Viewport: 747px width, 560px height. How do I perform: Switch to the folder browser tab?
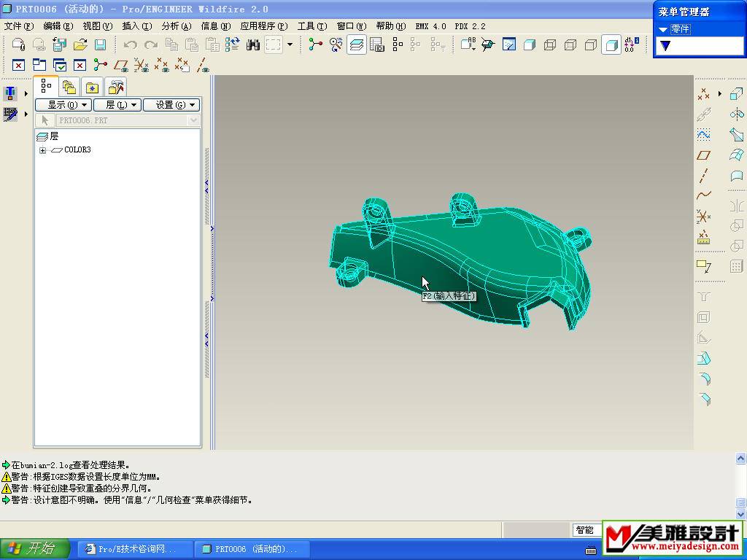(69, 87)
